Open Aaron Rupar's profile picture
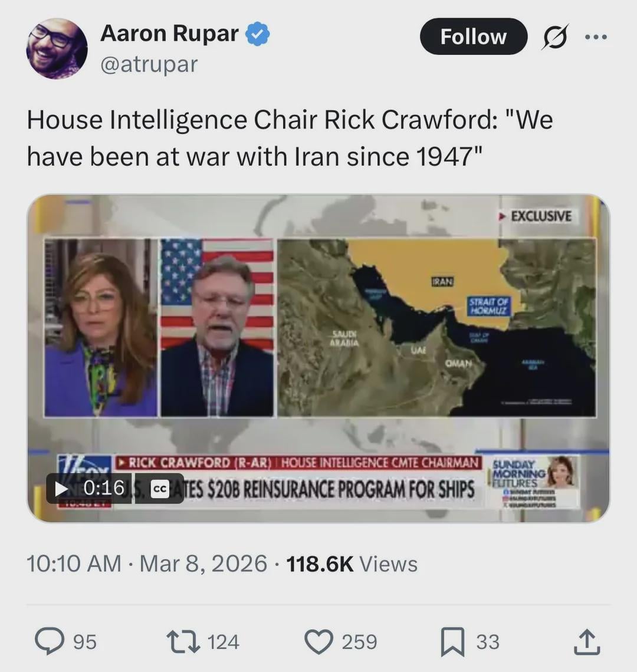The width and height of the screenshot is (637, 672). (x=57, y=48)
